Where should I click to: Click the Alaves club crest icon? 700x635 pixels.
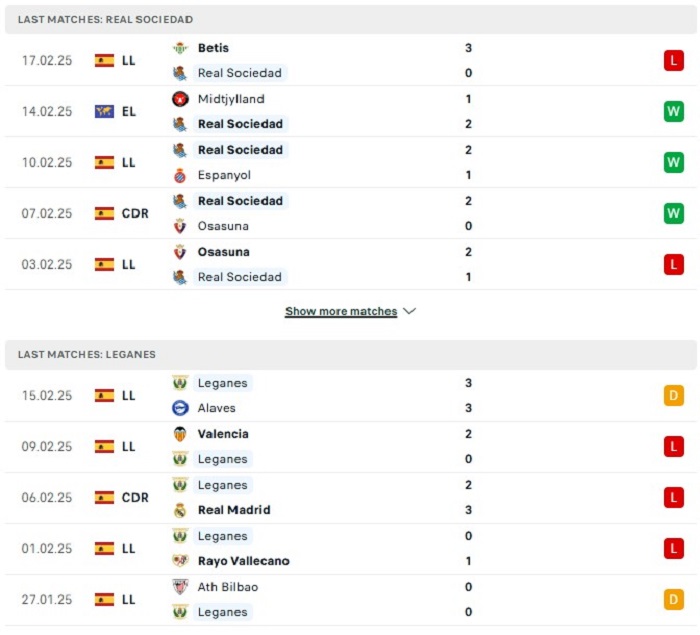(x=180, y=408)
